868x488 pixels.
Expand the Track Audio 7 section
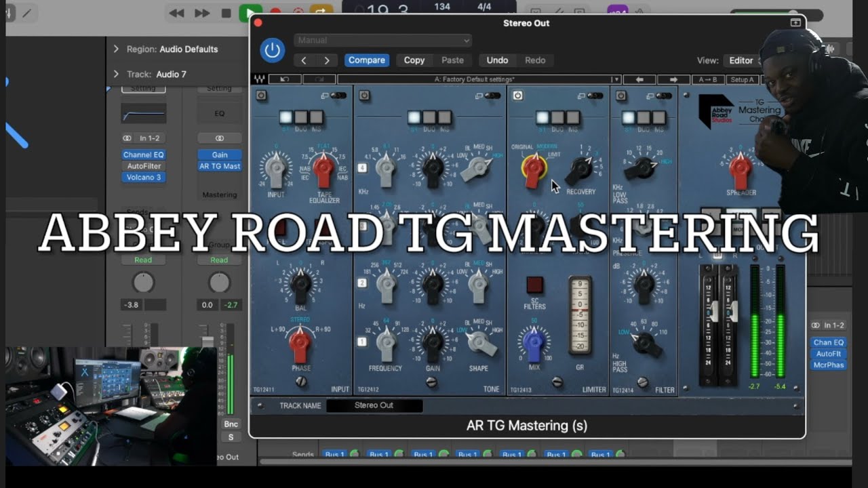[115, 74]
